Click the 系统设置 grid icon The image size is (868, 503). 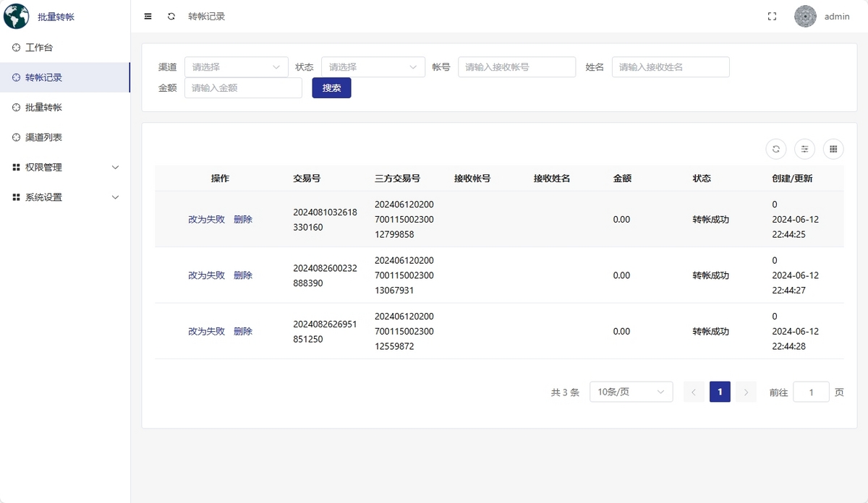(17, 197)
